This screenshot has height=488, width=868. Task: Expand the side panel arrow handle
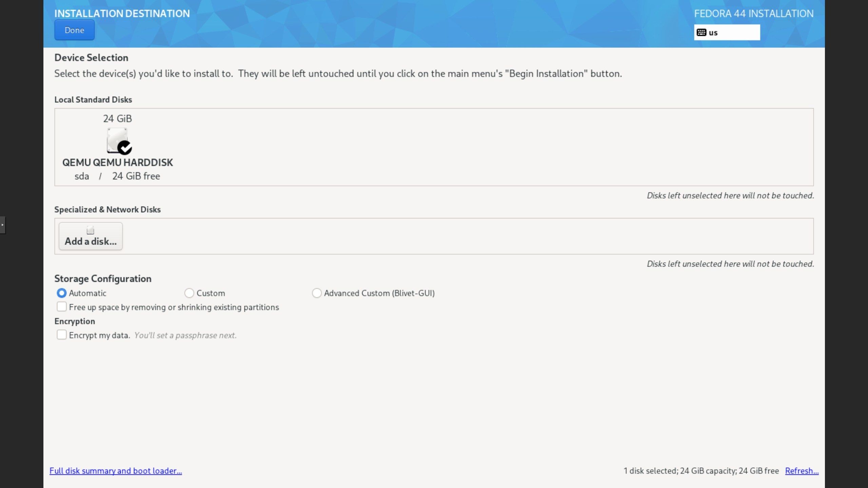coord(3,225)
